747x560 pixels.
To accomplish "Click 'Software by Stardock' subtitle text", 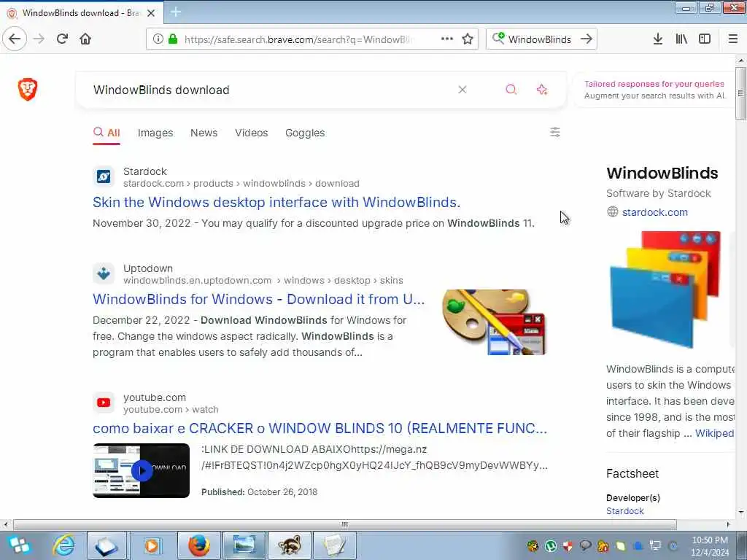I will click(659, 193).
